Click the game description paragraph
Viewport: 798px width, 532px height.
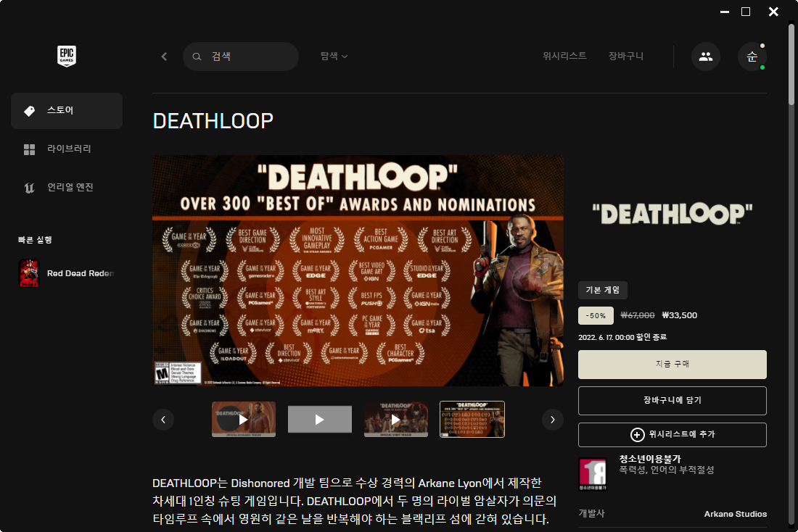pos(354,501)
